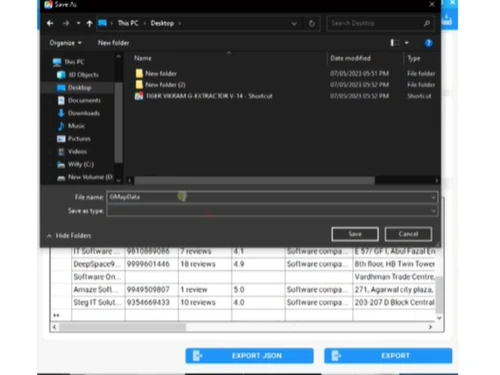Click the 18 reviews cell
The width and height of the screenshot is (500, 375).
(205, 264)
